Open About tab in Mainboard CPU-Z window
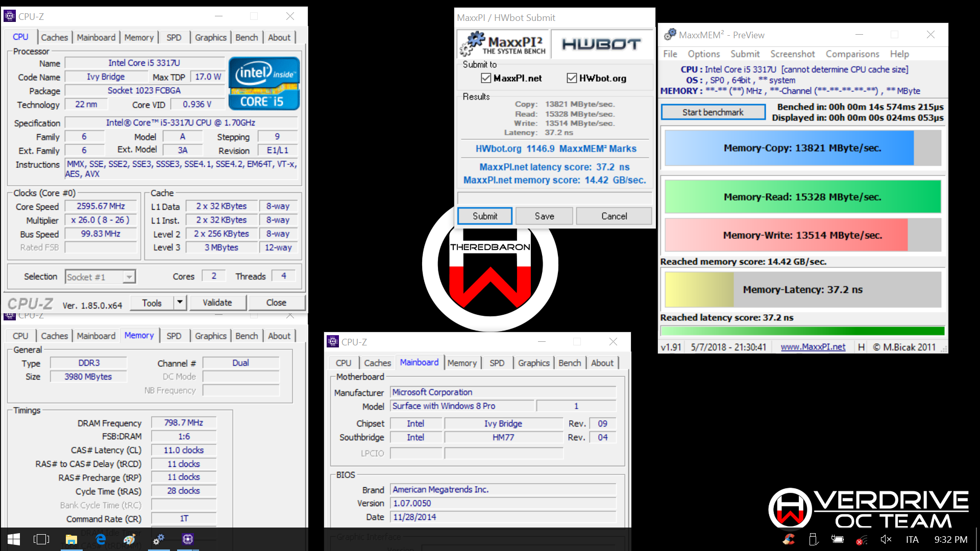The width and height of the screenshot is (980, 551). pyautogui.click(x=602, y=363)
